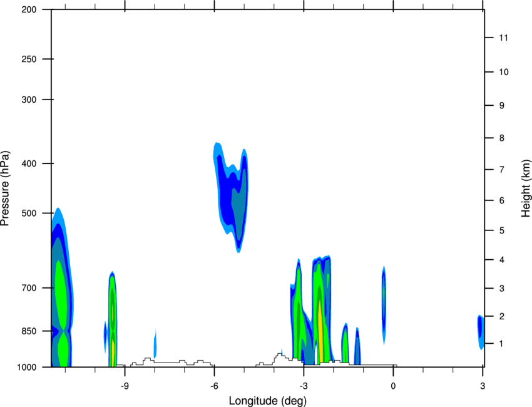Viewport: 532px width, 407px height.
Task: Click height tick label 8
Action: [502, 138]
